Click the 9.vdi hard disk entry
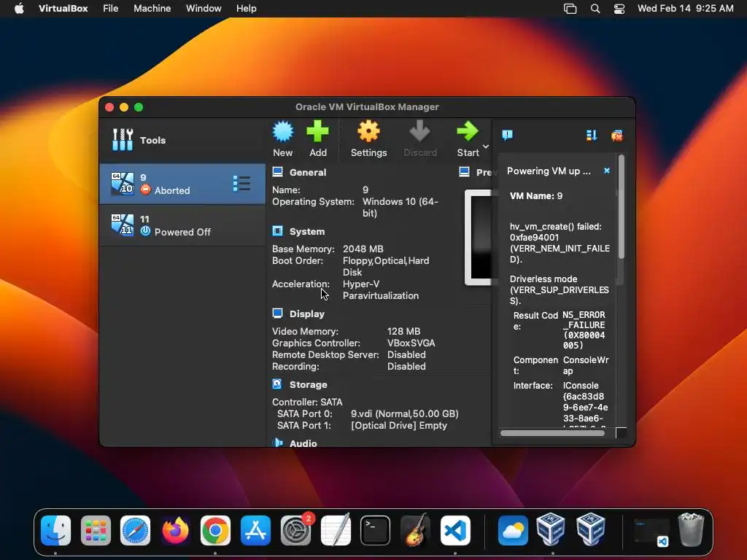This screenshot has width=747, height=560. (404, 414)
